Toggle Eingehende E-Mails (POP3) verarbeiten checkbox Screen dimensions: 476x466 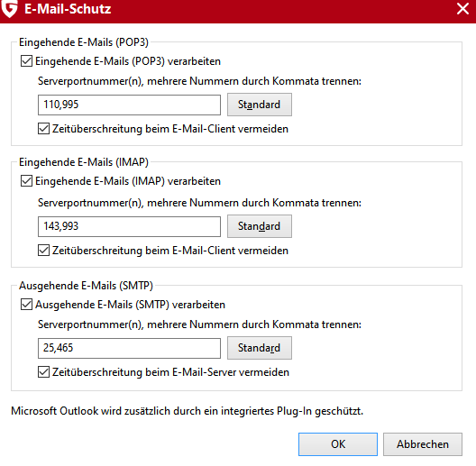(x=26, y=61)
